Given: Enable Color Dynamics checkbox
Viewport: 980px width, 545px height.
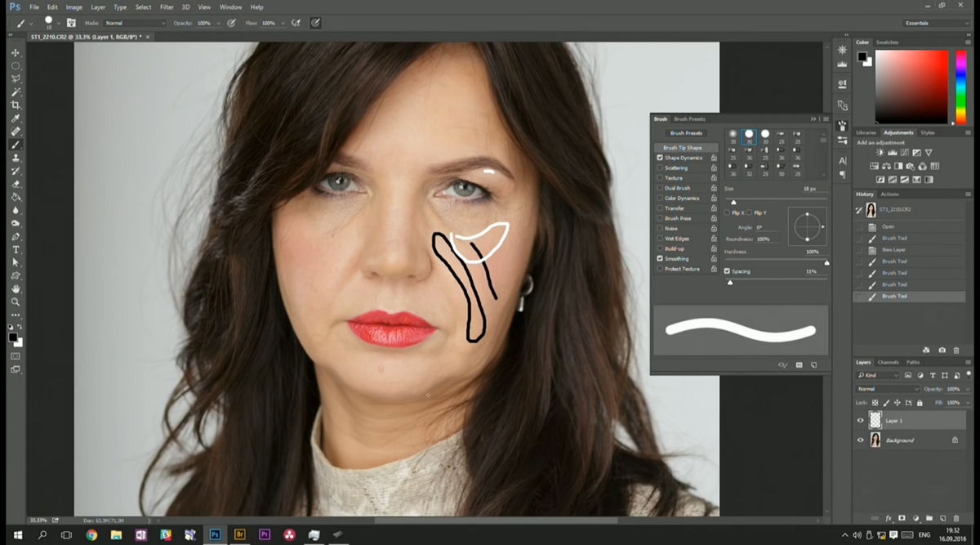Looking at the screenshot, I should [x=660, y=198].
